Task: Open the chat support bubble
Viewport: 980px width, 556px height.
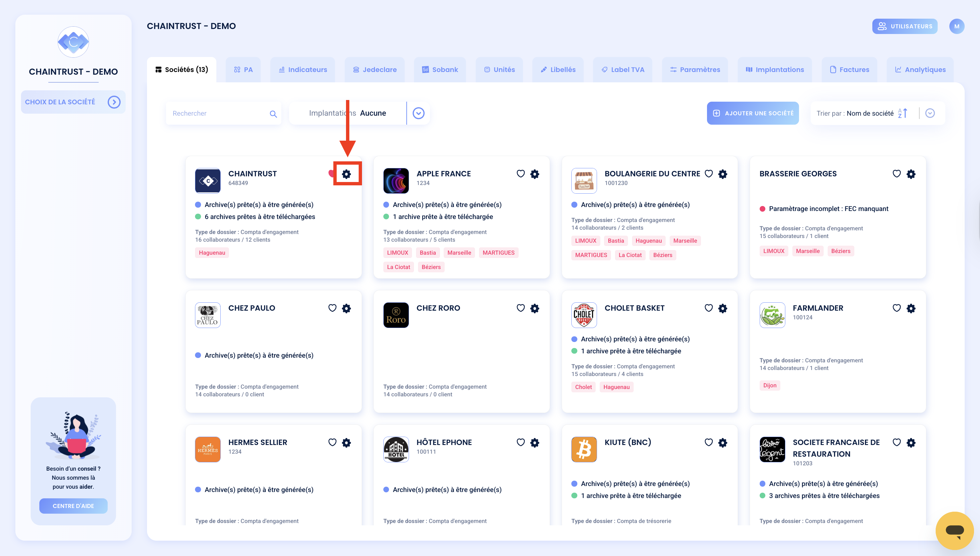Action: click(954, 530)
